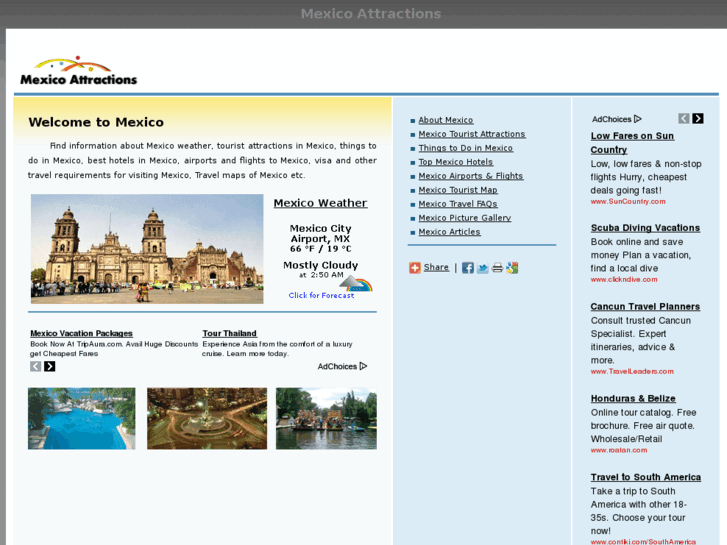Click the Share text link

(x=436, y=267)
